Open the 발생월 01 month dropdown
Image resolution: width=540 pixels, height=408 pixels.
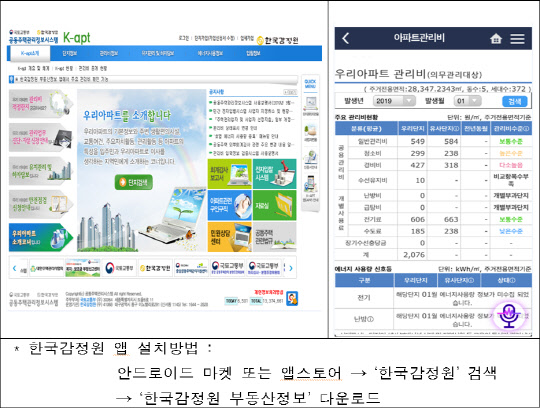tap(467, 101)
